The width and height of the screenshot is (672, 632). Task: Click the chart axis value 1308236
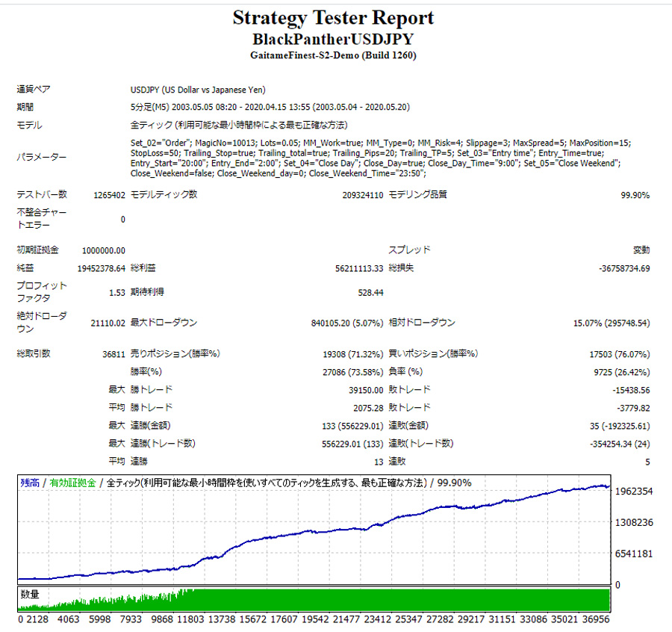coord(634,523)
